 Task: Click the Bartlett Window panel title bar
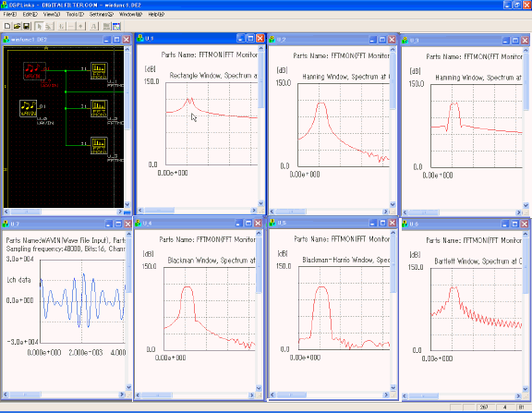[452, 224]
